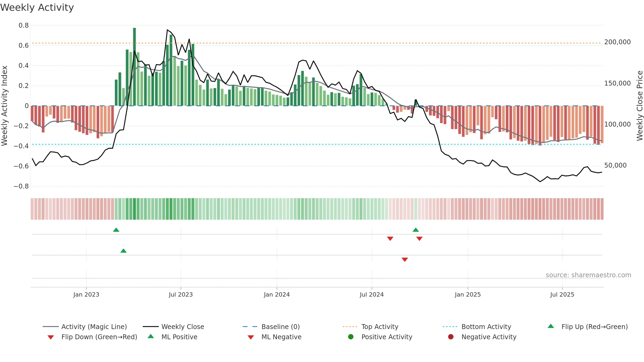Screen dimensions: 644x362
Task: Click the tallest green bar reaching above 0.7
Action: click(x=134, y=67)
